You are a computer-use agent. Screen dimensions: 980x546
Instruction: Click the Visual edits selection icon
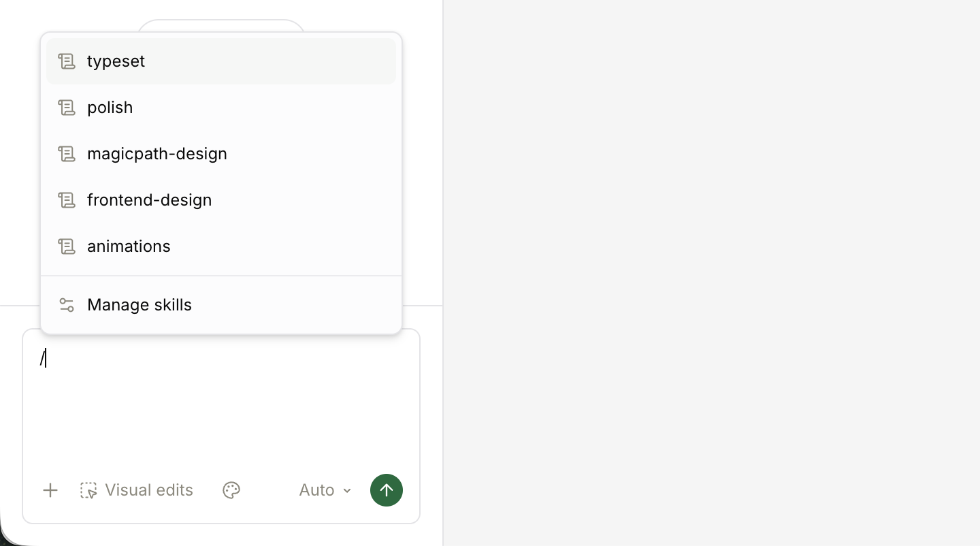click(x=88, y=490)
